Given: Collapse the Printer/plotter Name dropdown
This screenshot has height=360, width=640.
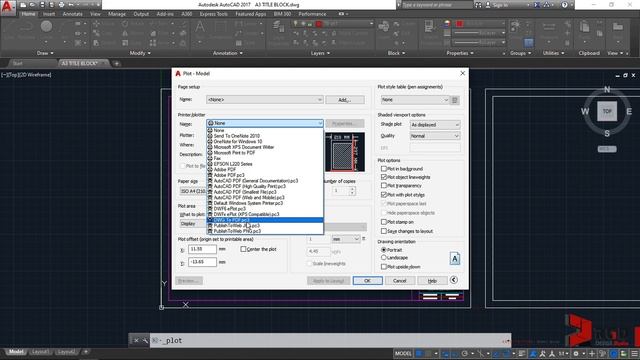Looking at the screenshot, I should pyautogui.click(x=320, y=123).
